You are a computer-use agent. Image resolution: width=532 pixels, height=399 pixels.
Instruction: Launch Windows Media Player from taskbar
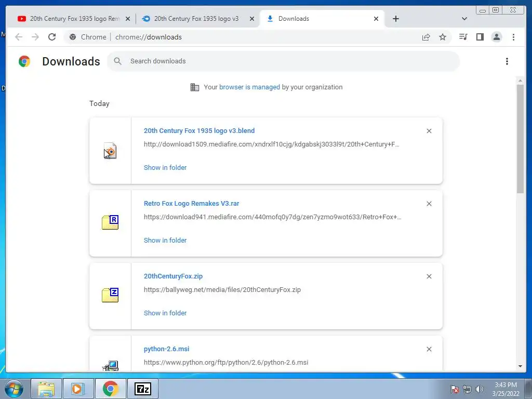(x=78, y=389)
